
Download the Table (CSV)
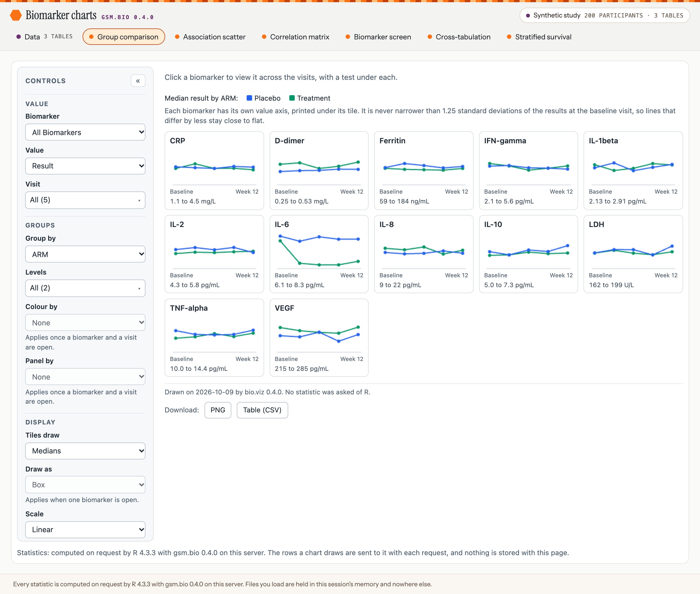(262, 410)
